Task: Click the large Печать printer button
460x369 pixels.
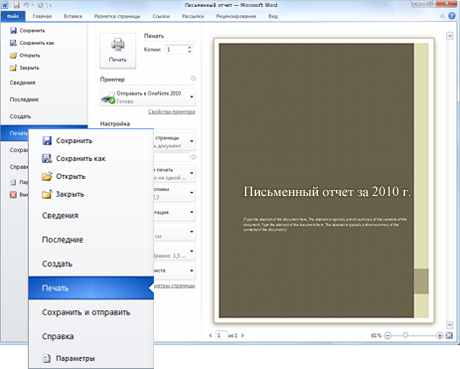Action: click(118, 51)
